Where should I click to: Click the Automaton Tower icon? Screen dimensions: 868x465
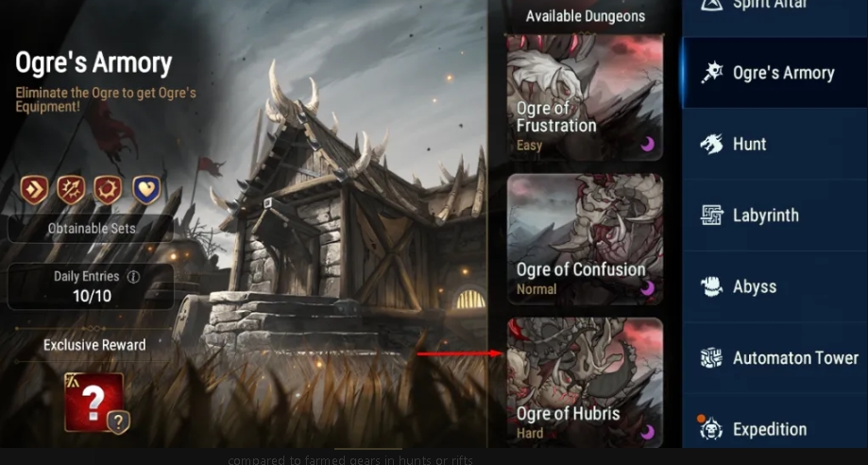pyautogui.click(x=711, y=358)
